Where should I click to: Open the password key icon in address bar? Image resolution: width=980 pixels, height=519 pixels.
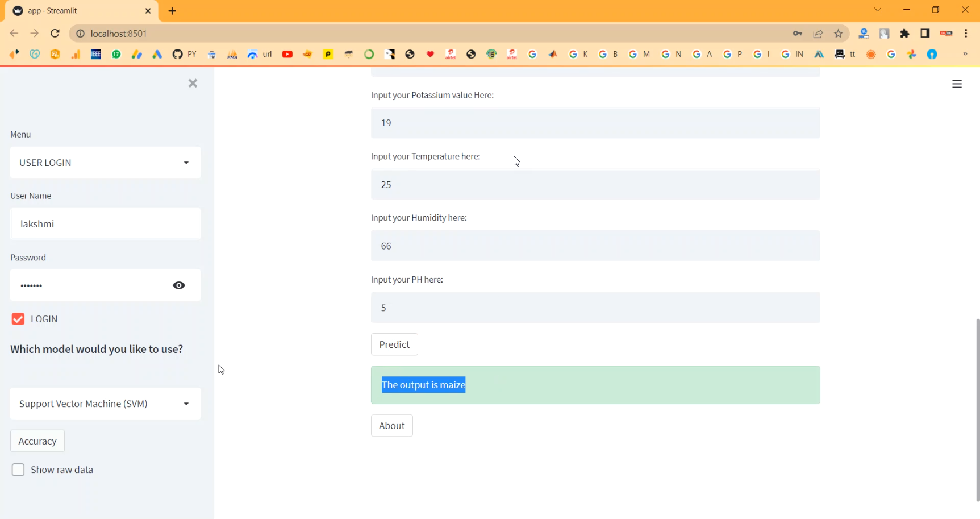tap(798, 34)
